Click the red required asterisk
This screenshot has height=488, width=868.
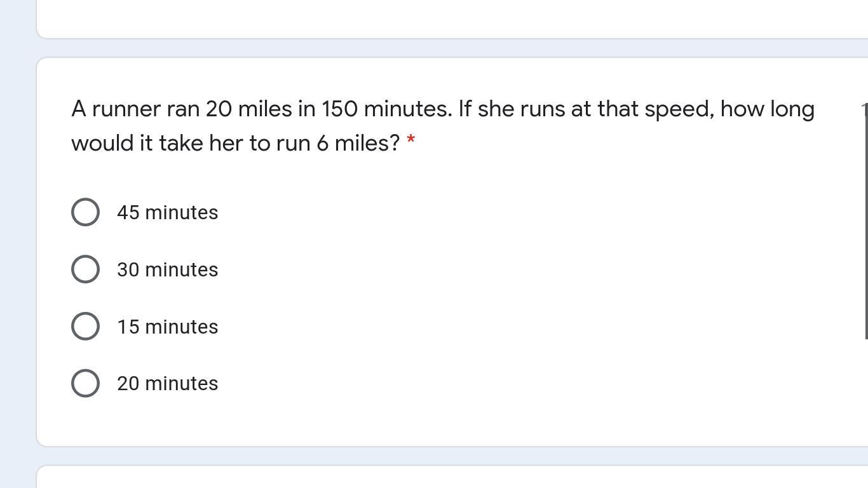tap(410, 140)
